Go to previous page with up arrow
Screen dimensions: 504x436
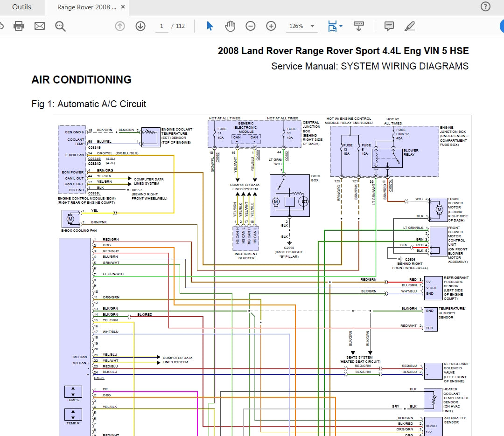pyautogui.click(x=120, y=26)
